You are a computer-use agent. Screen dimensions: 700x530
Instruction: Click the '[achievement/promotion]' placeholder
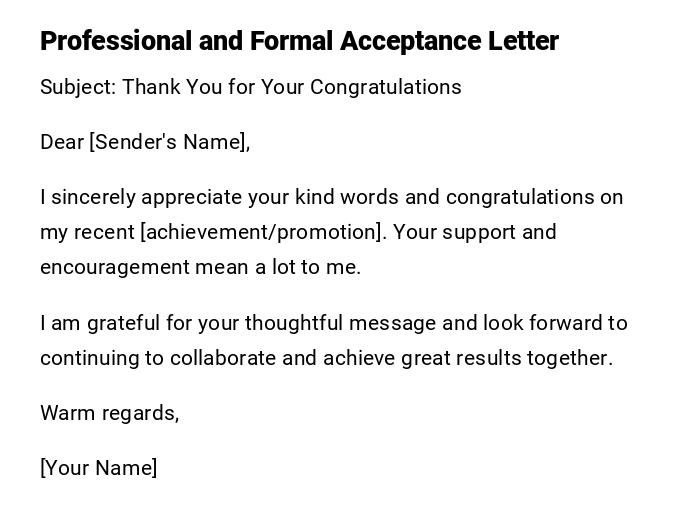tap(262, 232)
